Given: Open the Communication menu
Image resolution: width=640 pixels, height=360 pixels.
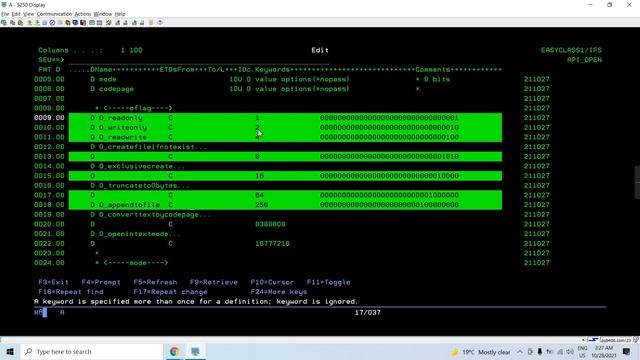Looking at the screenshot, I should pos(54,14).
